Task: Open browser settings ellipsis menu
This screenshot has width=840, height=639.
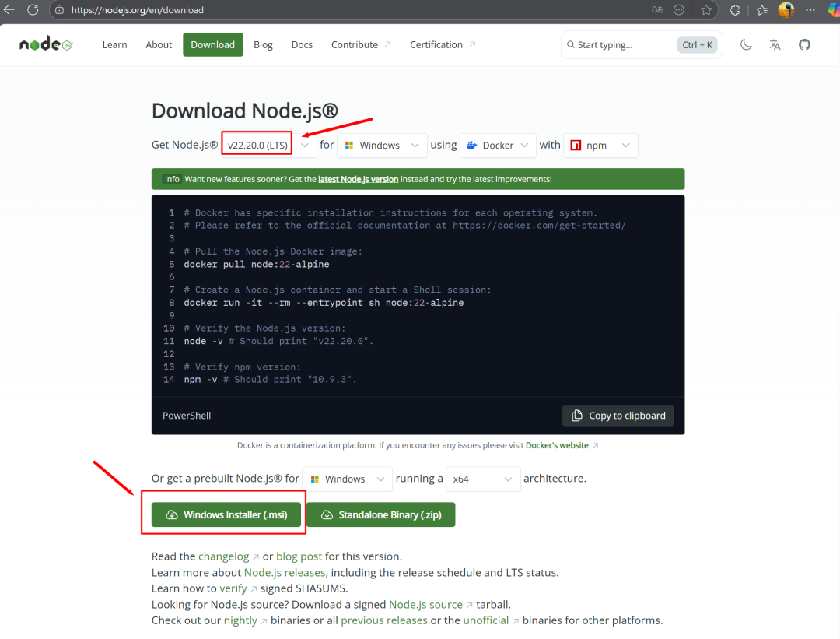Action: tap(810, 9)
